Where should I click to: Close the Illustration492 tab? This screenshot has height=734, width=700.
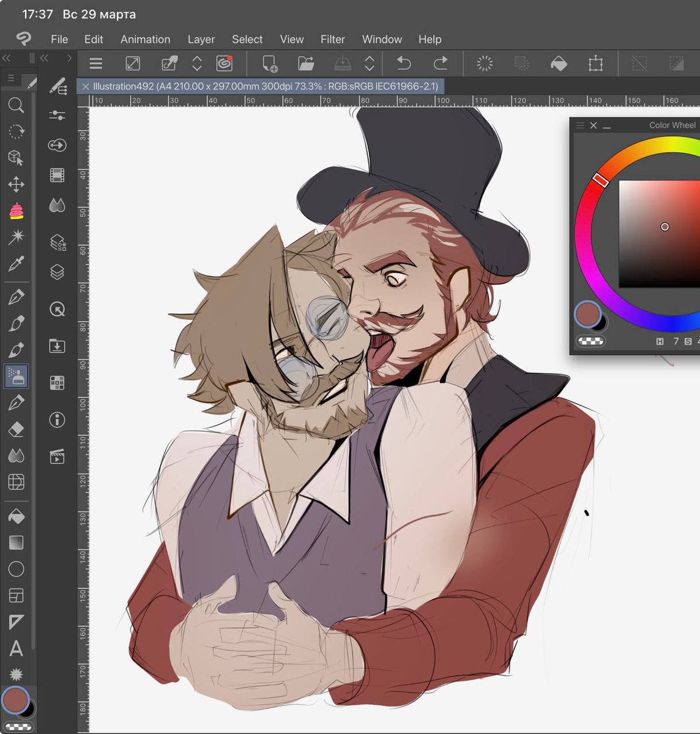(x=86, y=87)
